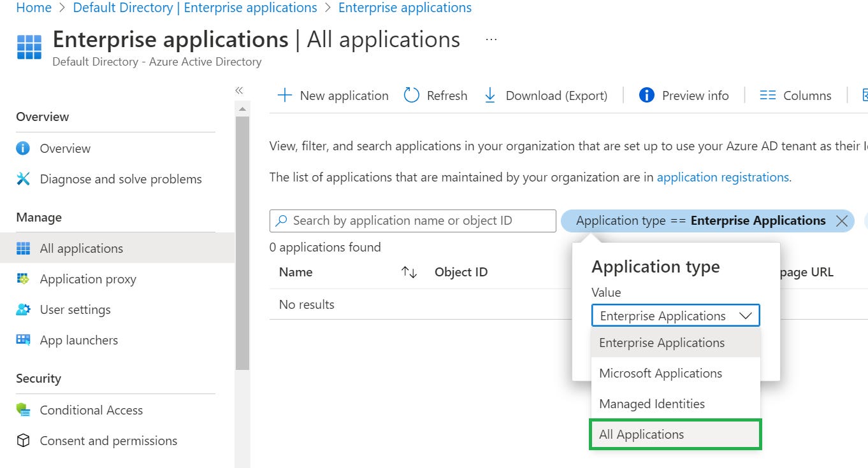
Task: Click the App launchers icon
Action: (23, 340)
